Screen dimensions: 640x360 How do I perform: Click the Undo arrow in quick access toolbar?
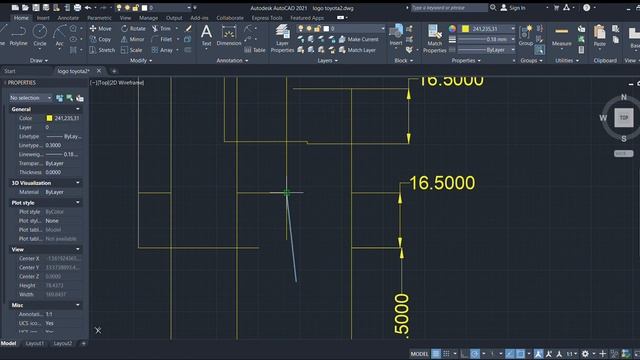88,7
